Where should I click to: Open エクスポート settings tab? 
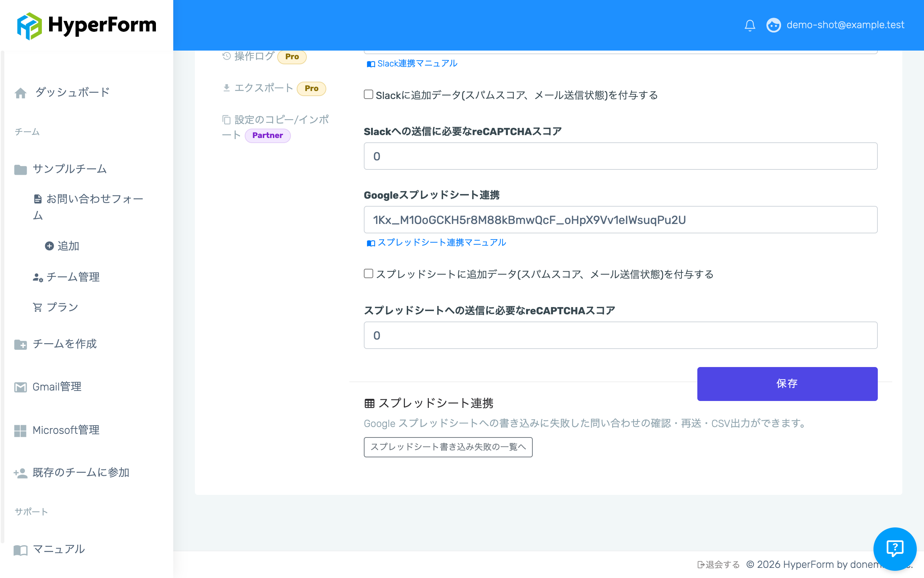(263, 88)
